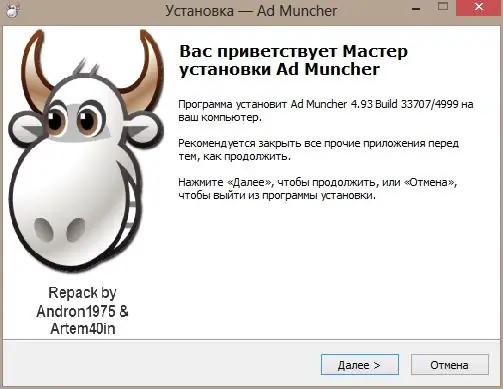Click the window title "Установка — Ad Muncher"
503x389 pixels.
(251, 11)
